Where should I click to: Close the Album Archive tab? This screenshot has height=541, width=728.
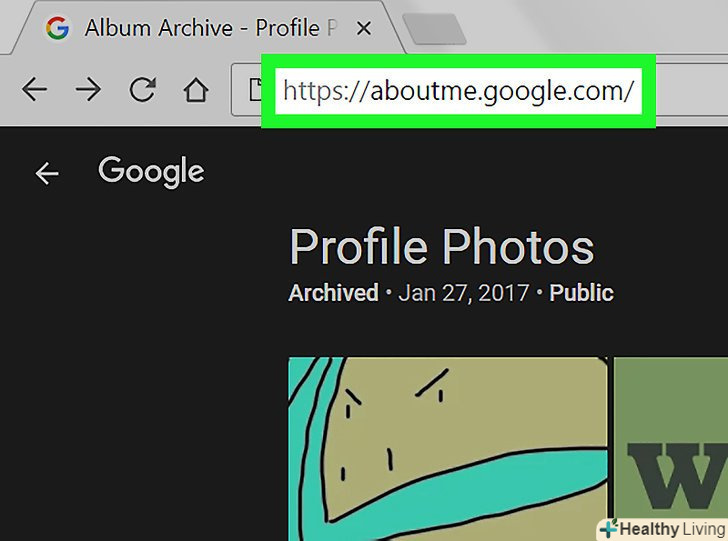coord(363,29)
